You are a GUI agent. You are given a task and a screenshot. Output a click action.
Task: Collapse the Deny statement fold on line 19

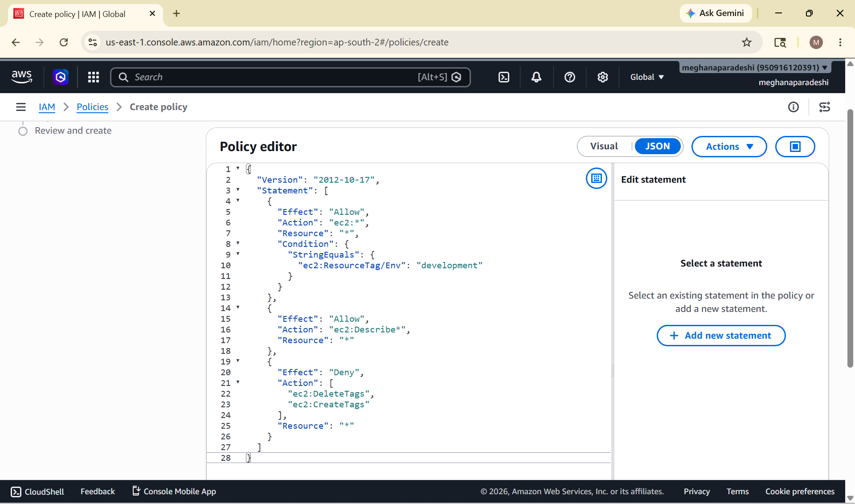238,361
